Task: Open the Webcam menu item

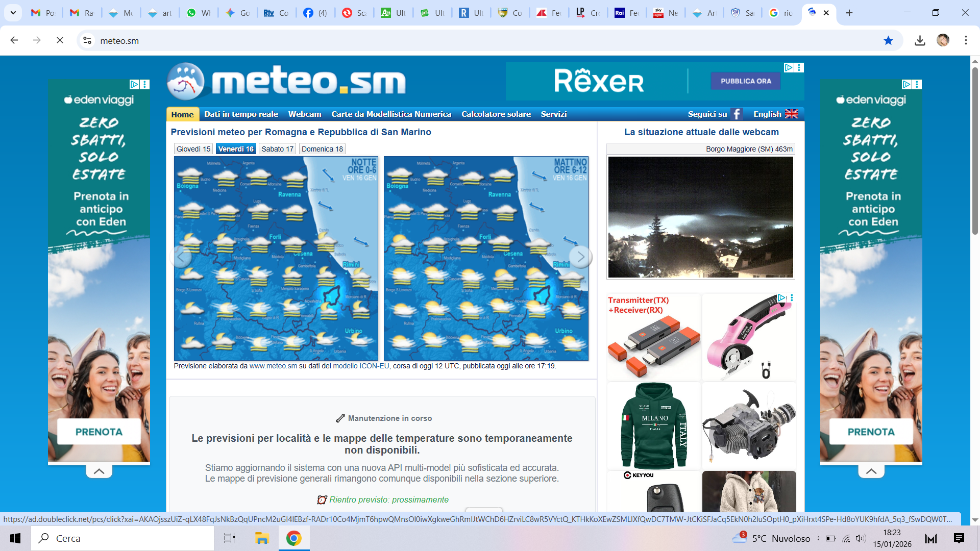Action: [x=305, y=114]
